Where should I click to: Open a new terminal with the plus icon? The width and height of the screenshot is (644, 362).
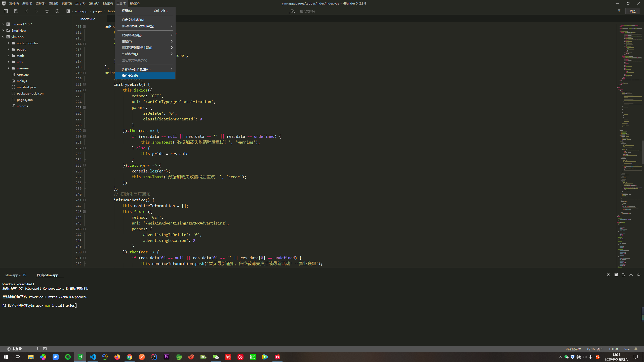tap(624, 275)
